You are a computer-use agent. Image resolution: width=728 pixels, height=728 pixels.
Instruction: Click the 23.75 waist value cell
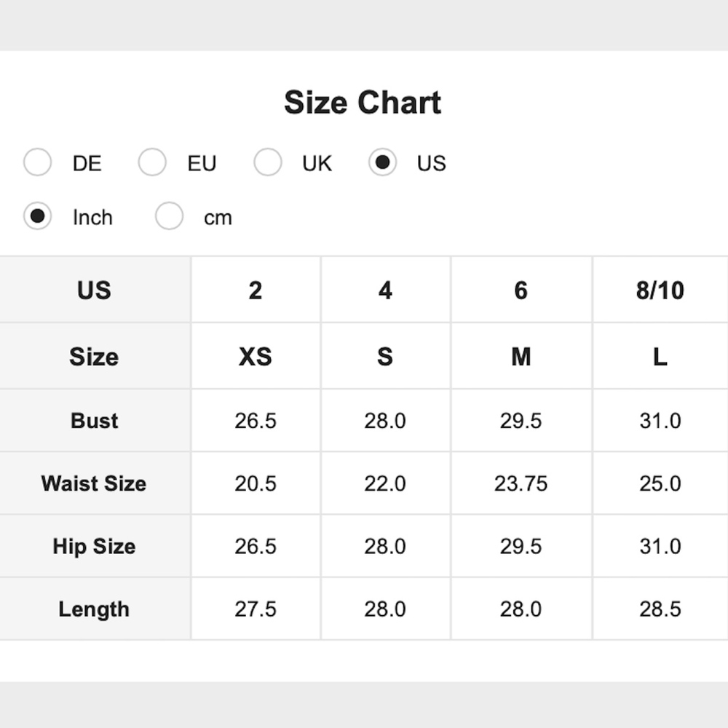[521, 483]
